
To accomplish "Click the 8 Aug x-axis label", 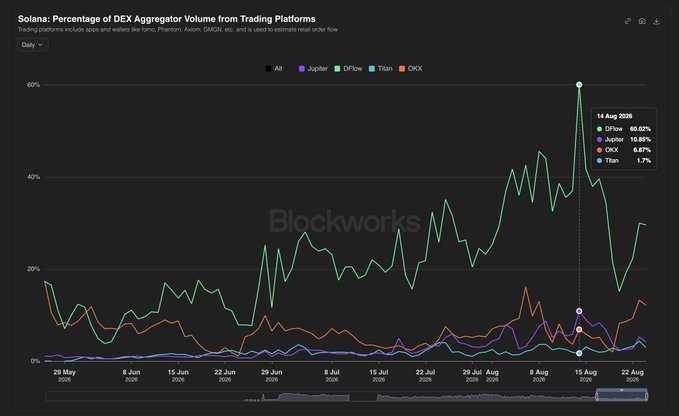I will [x=539, y=375].
